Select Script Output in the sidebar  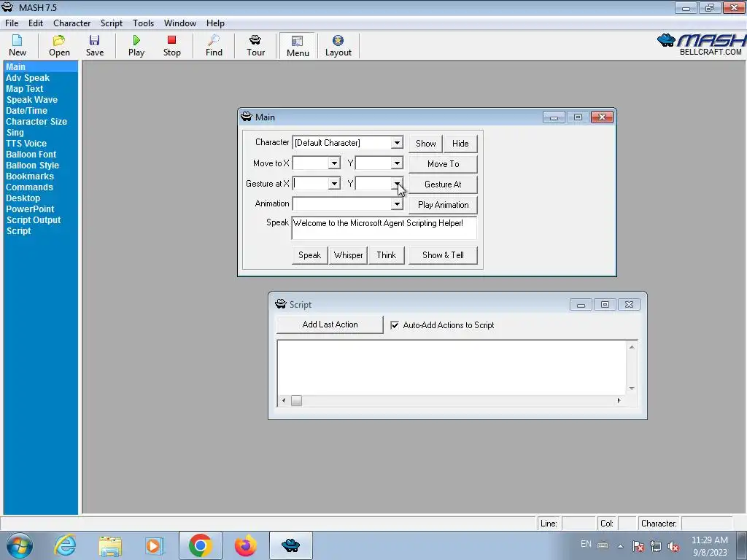click(34, 220)
